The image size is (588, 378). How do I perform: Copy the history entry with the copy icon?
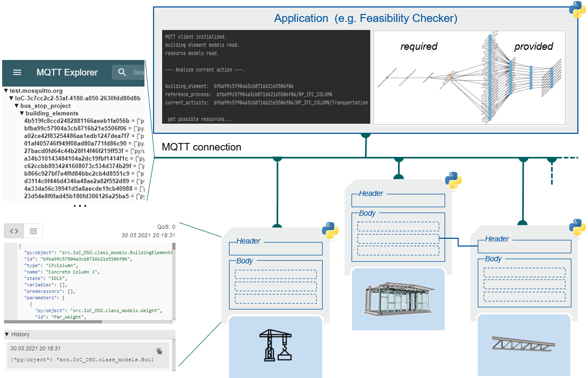tap(159, 351)
